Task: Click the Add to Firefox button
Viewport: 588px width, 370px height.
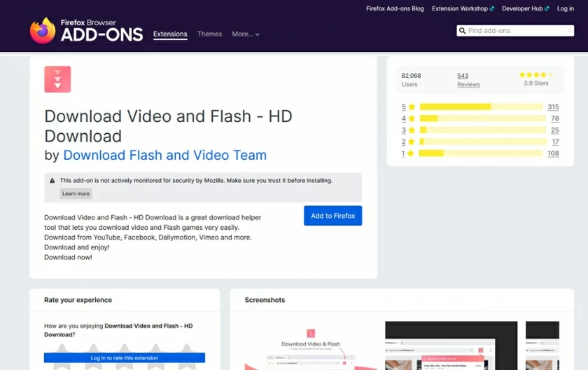Action: [333, 216]
